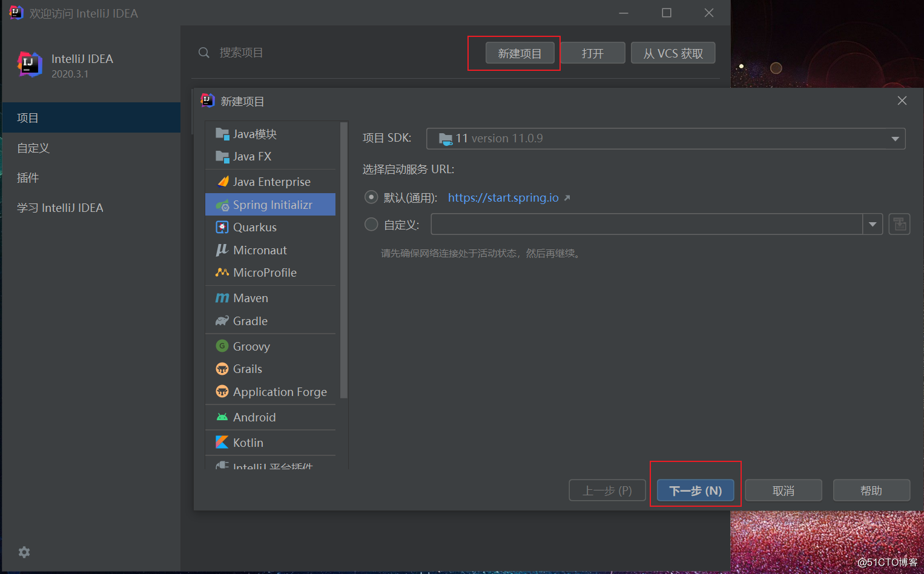Select the 默认(通用) start.spring.io radio button
Image resolution: width=924 pixels, height=574 pixels.
(371, 197)
